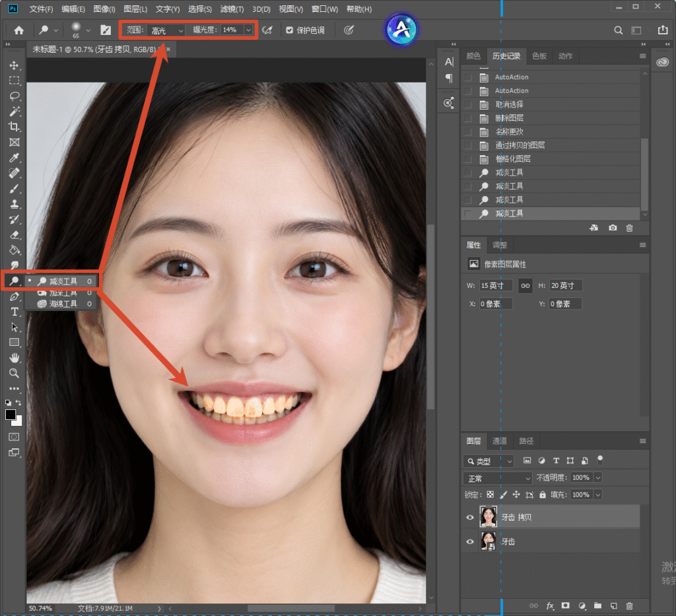The image size is (676, 616).
Task: Select the 通过拷贝的图层 history state
Action: point(550,145)
